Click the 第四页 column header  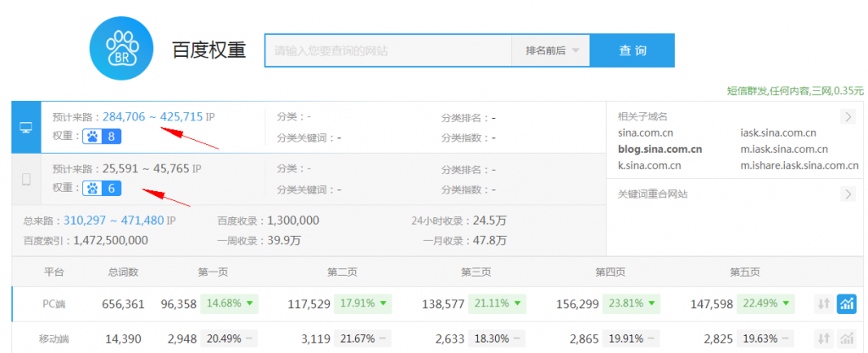[x=610, y=272]
